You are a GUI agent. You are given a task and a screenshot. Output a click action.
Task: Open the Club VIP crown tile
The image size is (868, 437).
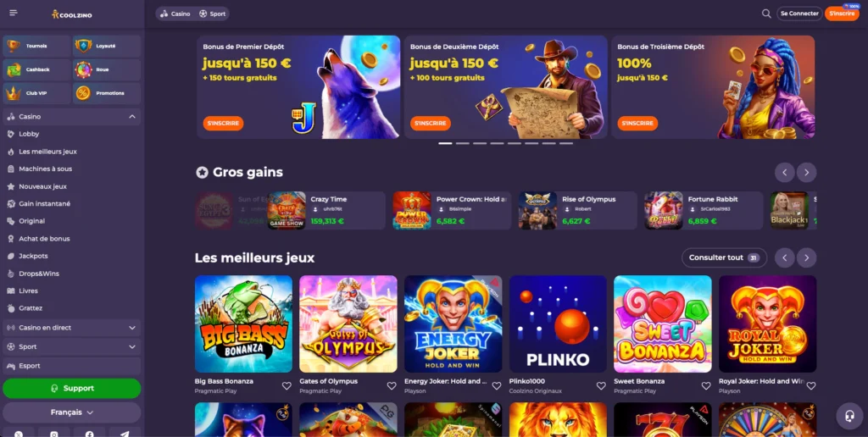[x=36, y=93]
